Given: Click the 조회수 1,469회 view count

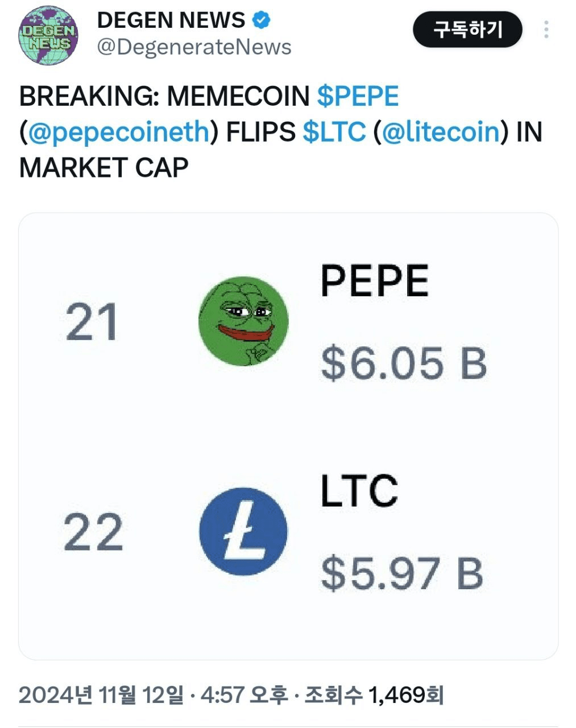Looking at the screenshot, I should coord(374,695).
